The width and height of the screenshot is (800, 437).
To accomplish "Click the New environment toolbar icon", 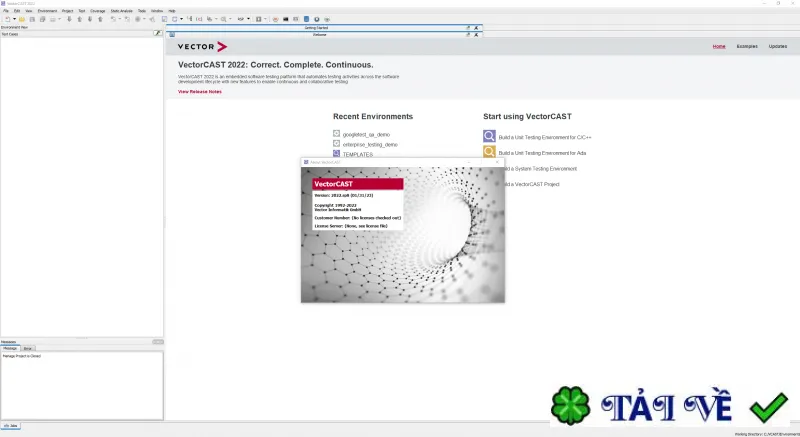I will (8, 19).
